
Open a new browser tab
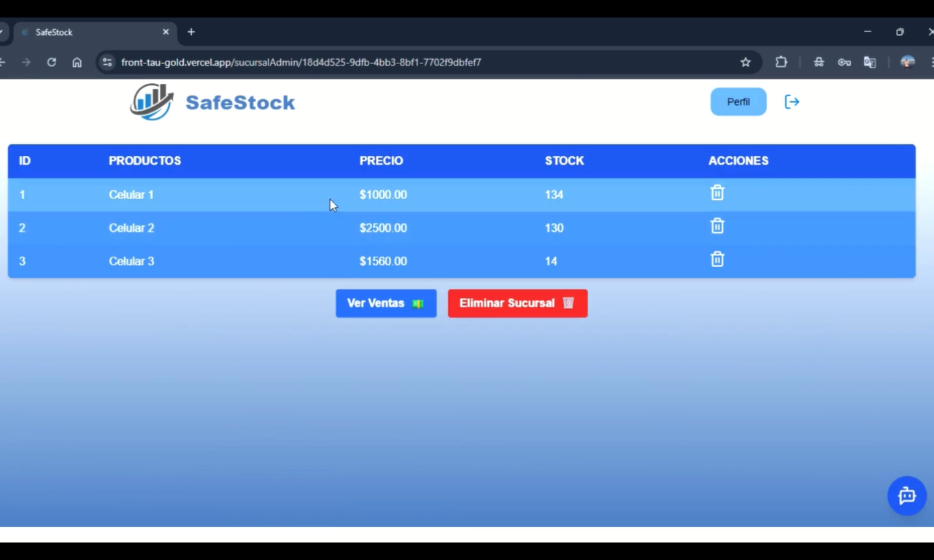pyautogui.click(x=191, y=32)
